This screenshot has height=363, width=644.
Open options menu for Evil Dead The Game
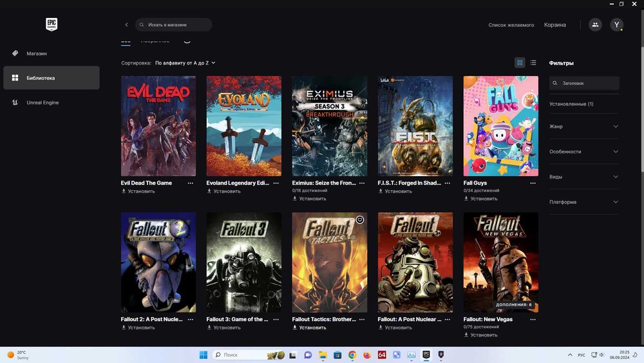pyautogui.click(x=191, y=183)
